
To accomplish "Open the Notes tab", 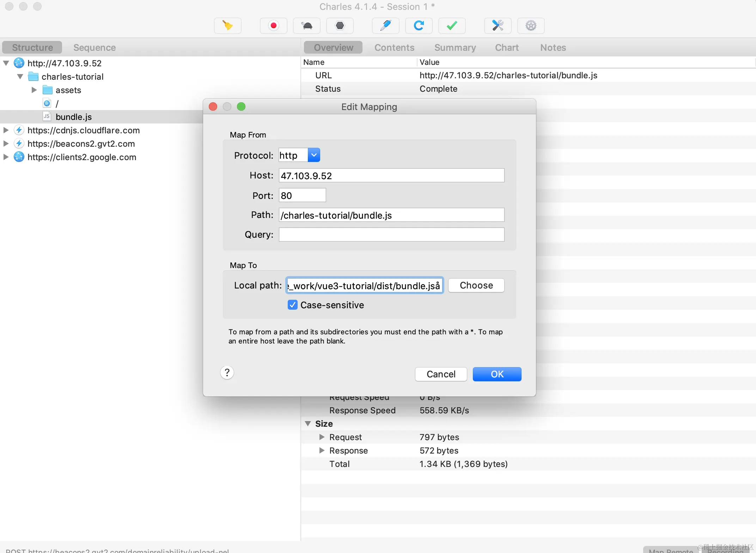I will point(553,47).
